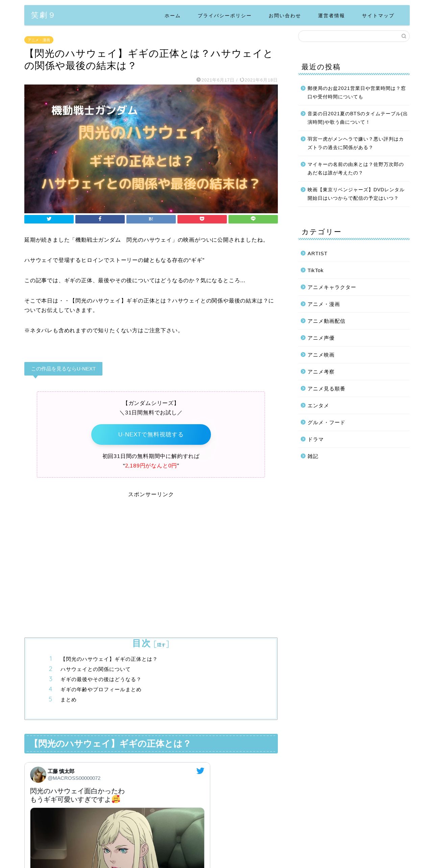The width and height of the screenshot is (434, 868).
Task: Click the カテゴリー sidebar heading
Action: pyautogui.click(x=321, y=232)
